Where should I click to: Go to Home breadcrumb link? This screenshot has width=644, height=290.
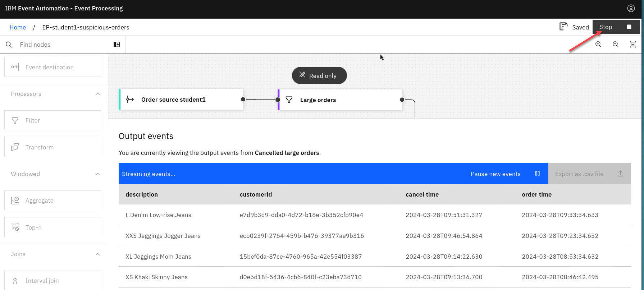tap(18, 27)
